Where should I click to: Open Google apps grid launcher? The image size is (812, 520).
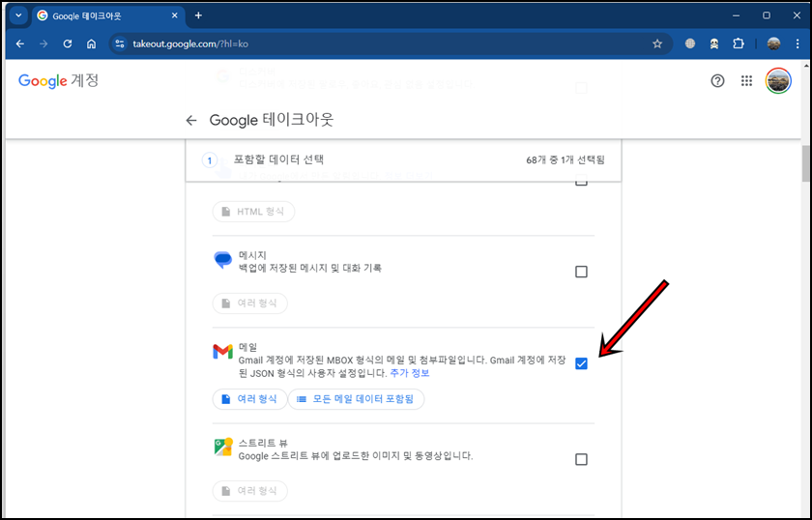(746, 81)
